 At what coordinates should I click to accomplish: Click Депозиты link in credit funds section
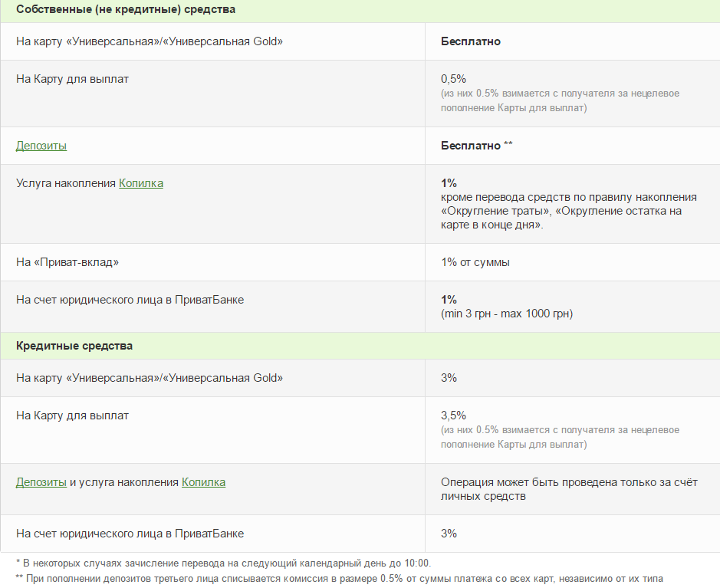pyautogui.click(x=41, y=482)
